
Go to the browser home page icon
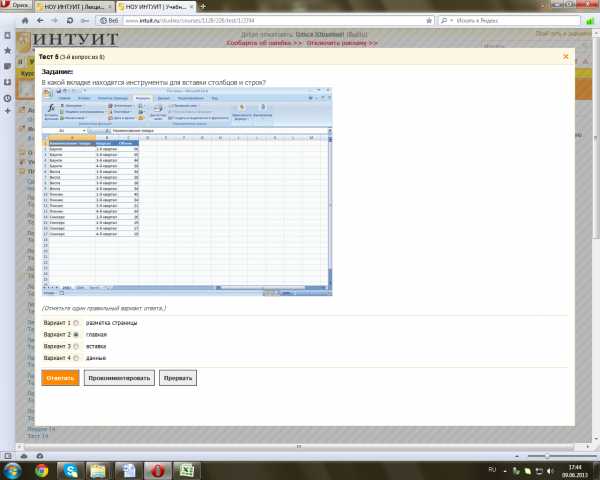[25, 20]
